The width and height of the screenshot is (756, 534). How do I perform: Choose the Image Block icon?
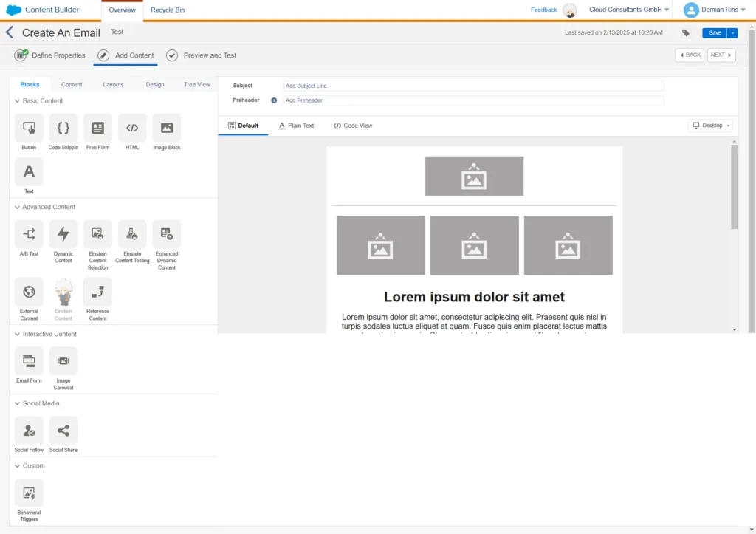coord(167,129)
